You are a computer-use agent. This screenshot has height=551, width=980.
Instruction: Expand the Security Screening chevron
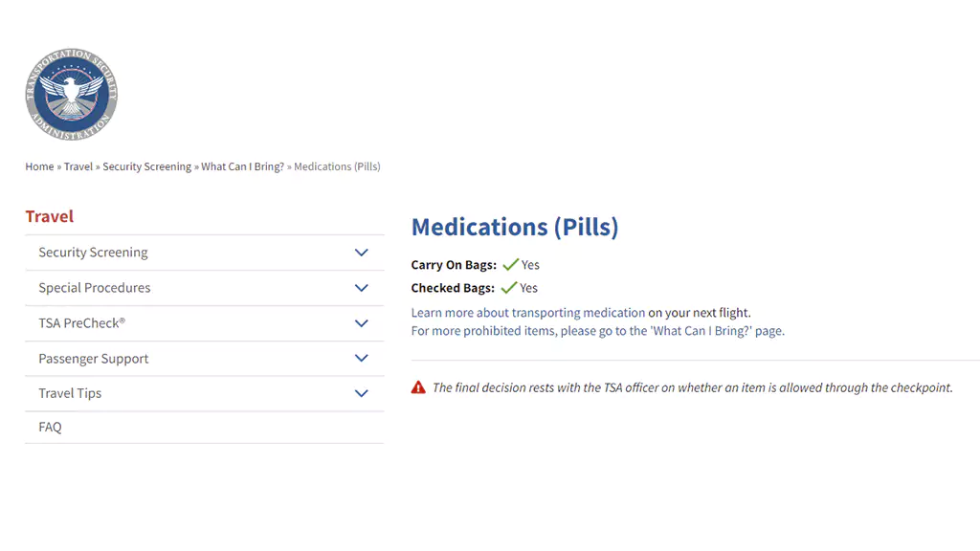point(361,253)
